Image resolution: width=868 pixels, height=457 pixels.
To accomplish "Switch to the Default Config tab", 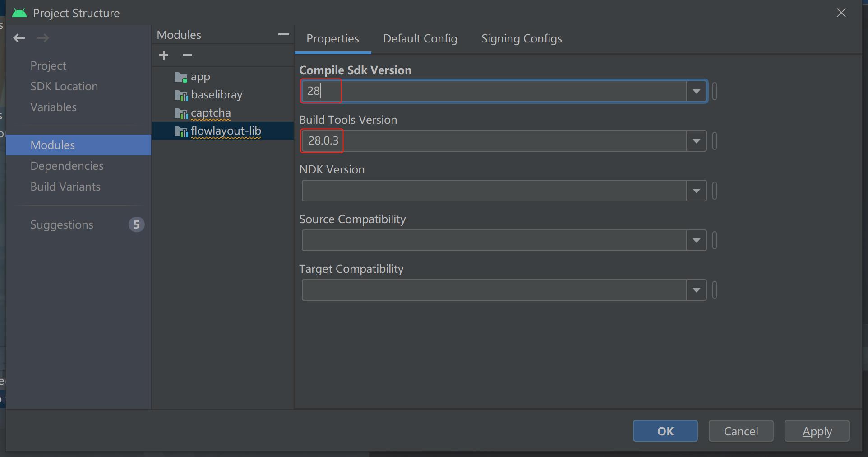I will pyautogui.click(x=420, y=39).
